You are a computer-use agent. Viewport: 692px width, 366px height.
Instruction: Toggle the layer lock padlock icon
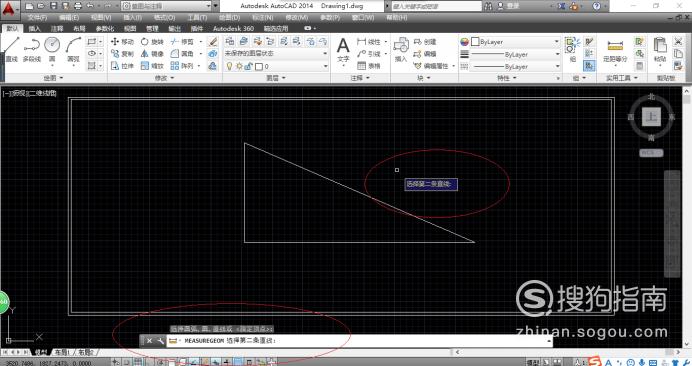coord(248,66)
